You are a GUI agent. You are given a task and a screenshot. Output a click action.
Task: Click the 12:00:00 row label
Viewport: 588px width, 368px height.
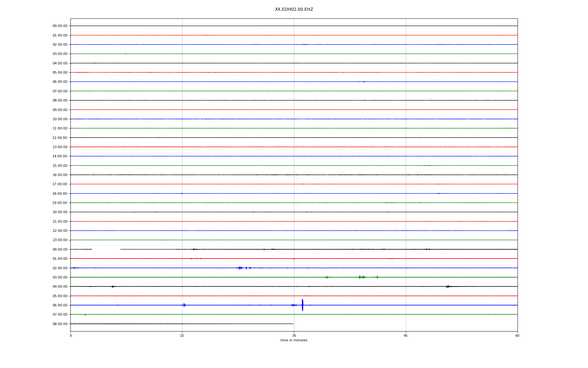pyautogui.click(x=60, y=138)
